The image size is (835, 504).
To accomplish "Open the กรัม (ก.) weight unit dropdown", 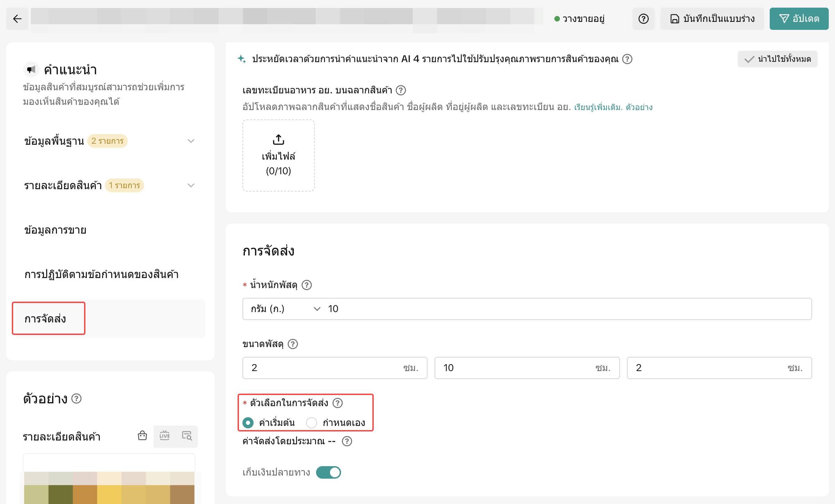I will tap(285, 309).
